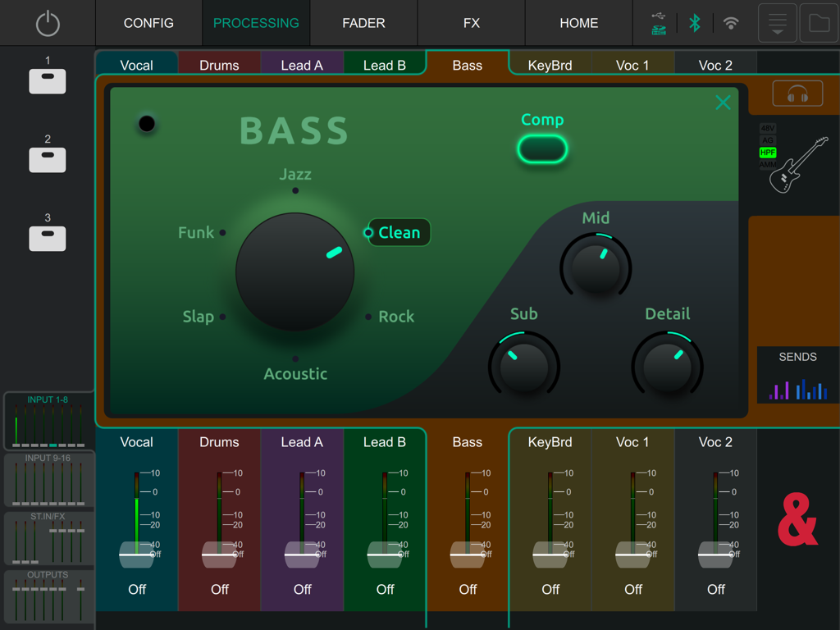Screen dimensions: 840x630
Task: Open the SENDS meter panel
Action: pyautogui.click(x=797, y=373)
